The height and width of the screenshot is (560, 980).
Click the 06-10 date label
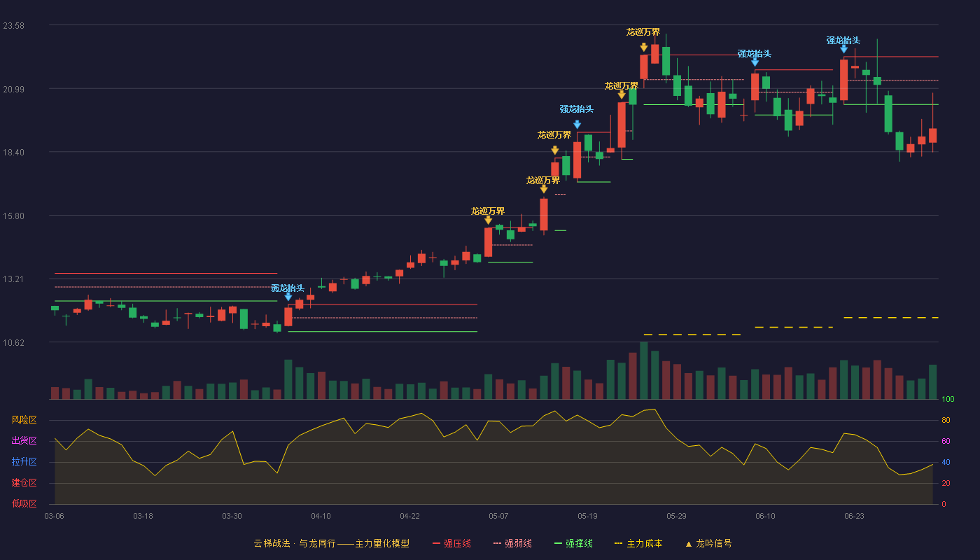tap(765, 516)
